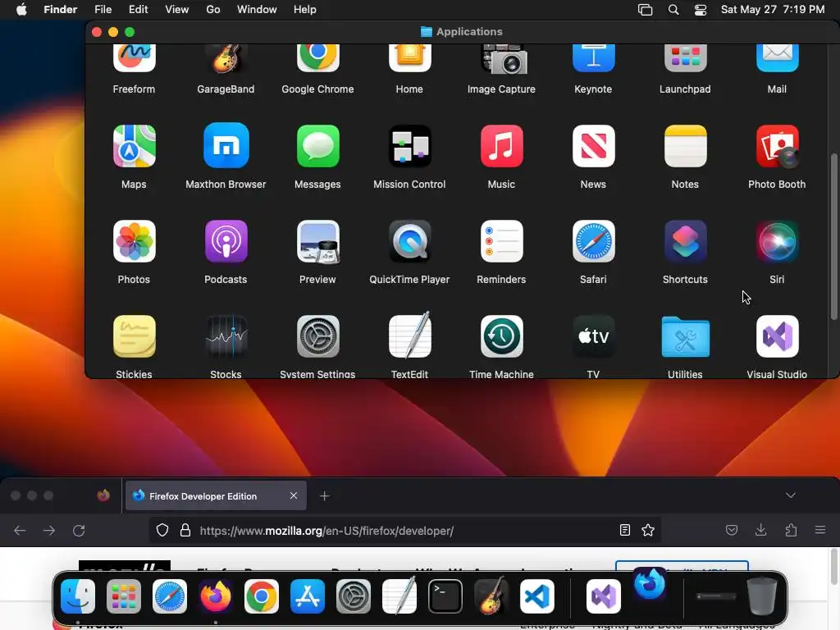The height and width of the screenshot is (630, 840).
Task: Open the Finder menu in menu bar
Action: [60, 10]
